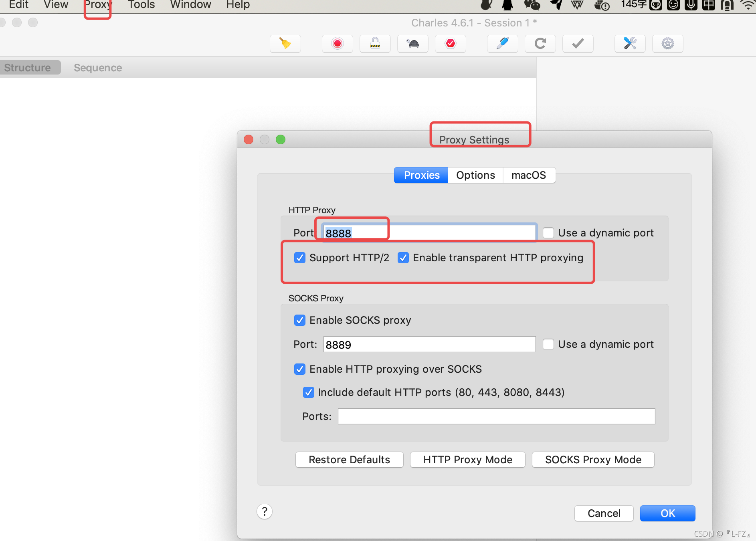Open the Window menu
Image resolution: width=756 pixels, height=541 pixels.
[190, 5]
